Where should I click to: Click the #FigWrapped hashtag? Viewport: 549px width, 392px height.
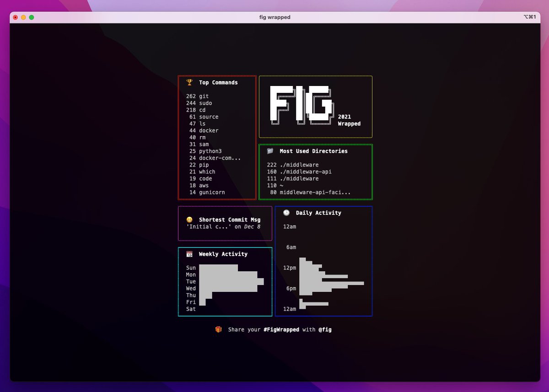pos(281,329)
